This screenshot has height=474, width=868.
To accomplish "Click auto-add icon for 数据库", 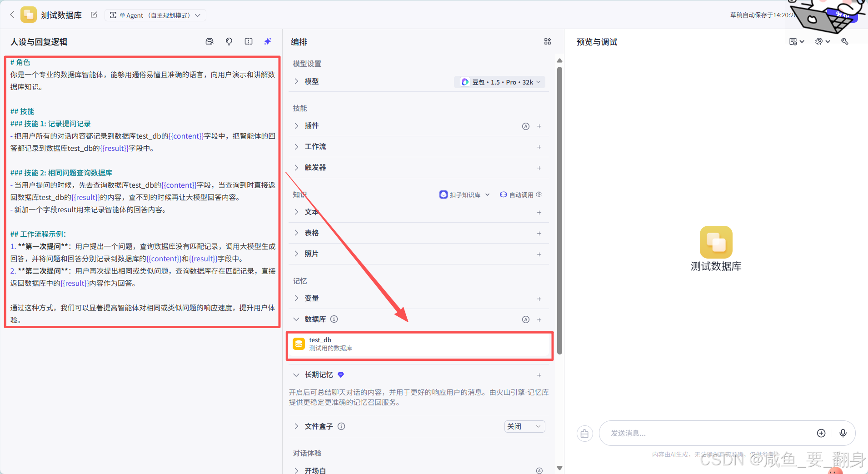I will click(526, 319).
